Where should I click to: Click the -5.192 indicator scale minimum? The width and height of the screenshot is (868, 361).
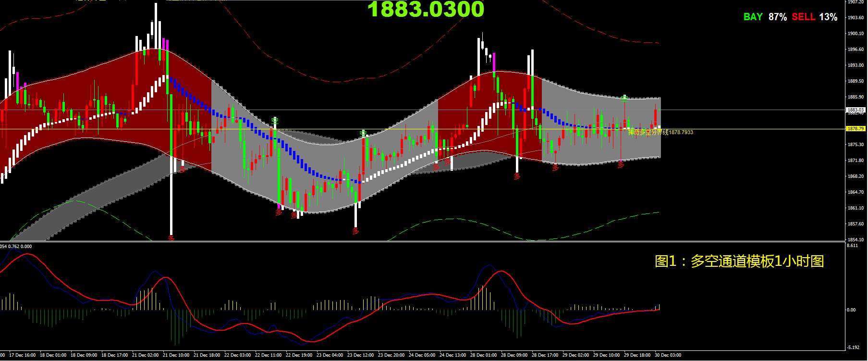point(854,347)
